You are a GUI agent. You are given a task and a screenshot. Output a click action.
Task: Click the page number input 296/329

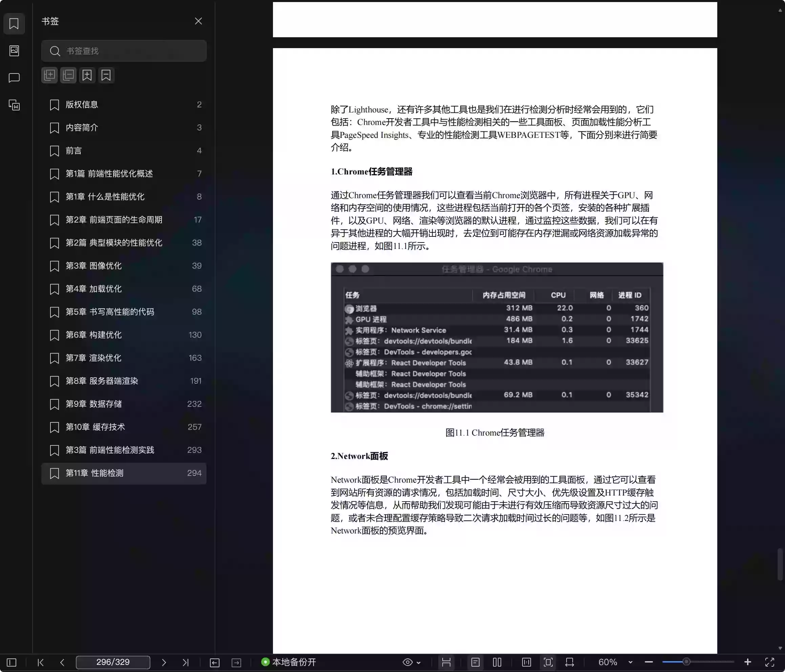112,662
